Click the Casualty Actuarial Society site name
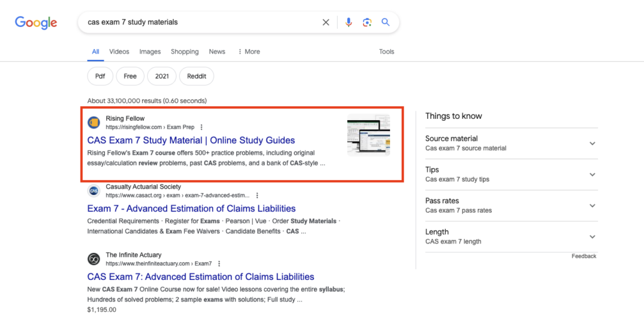 click(143, 187)
